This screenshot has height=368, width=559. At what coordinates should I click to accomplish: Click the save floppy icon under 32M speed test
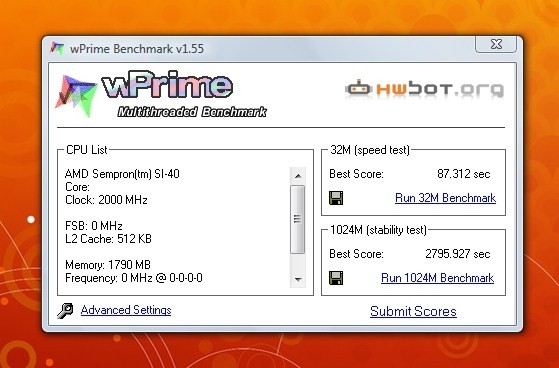(336, 198)
